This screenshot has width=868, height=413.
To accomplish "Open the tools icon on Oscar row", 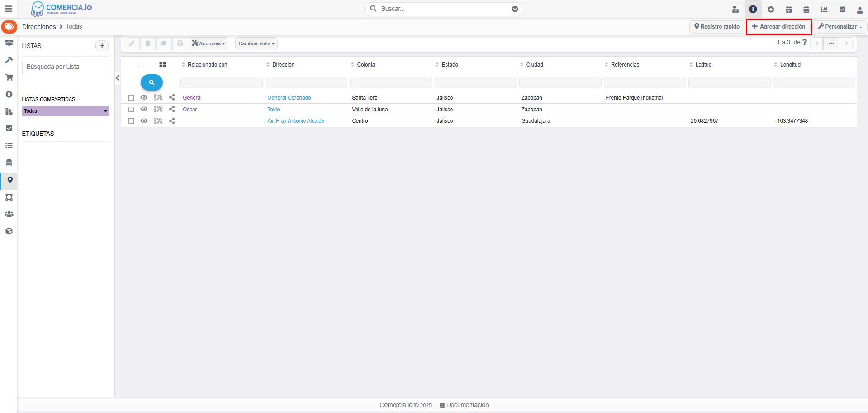I will click(158, 109).
